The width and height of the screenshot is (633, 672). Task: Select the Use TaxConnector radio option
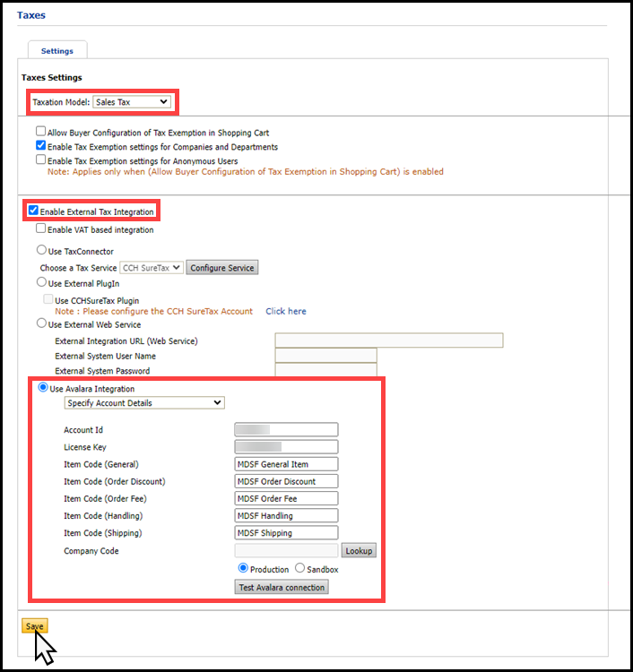41,251
